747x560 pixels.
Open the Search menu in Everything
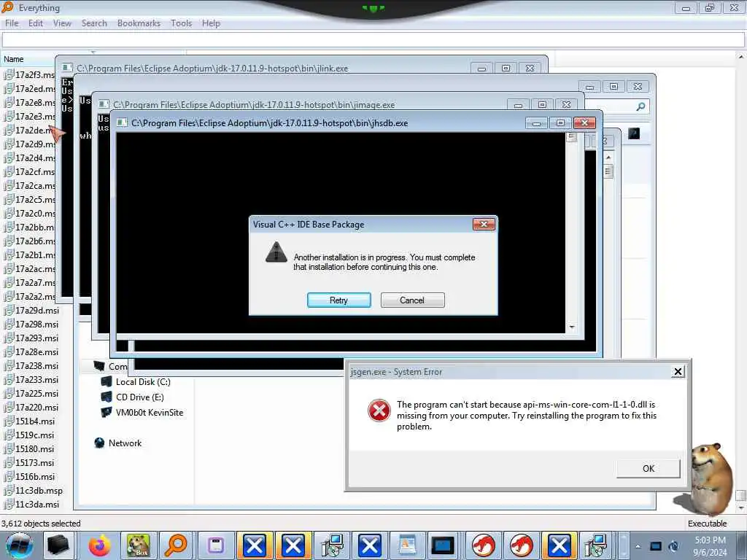coord(94,23)
